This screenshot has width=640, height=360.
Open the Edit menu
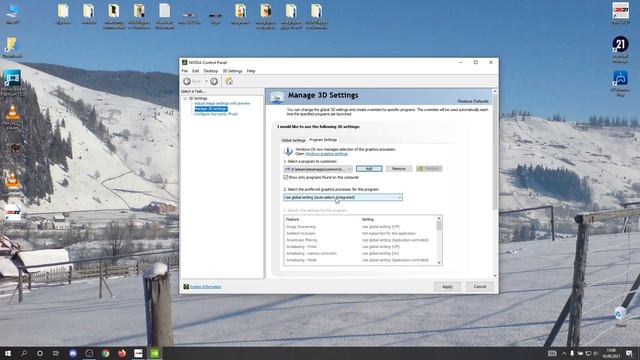click(196, 71)
